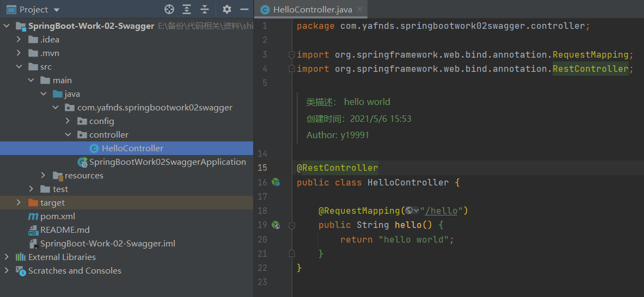The height and width of the screenshot is (297, 644).
Task: Click the .idea folder icon
Action: pos(33,40)
